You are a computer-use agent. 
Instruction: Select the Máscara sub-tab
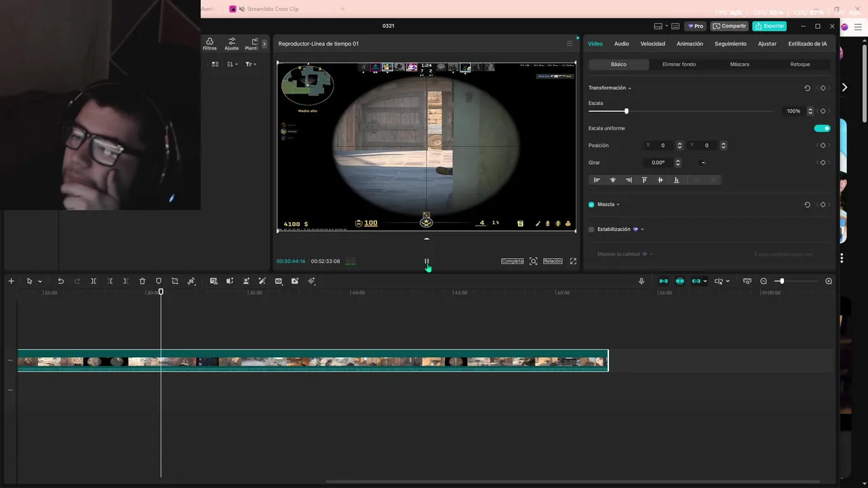click(x=739, y=64)
